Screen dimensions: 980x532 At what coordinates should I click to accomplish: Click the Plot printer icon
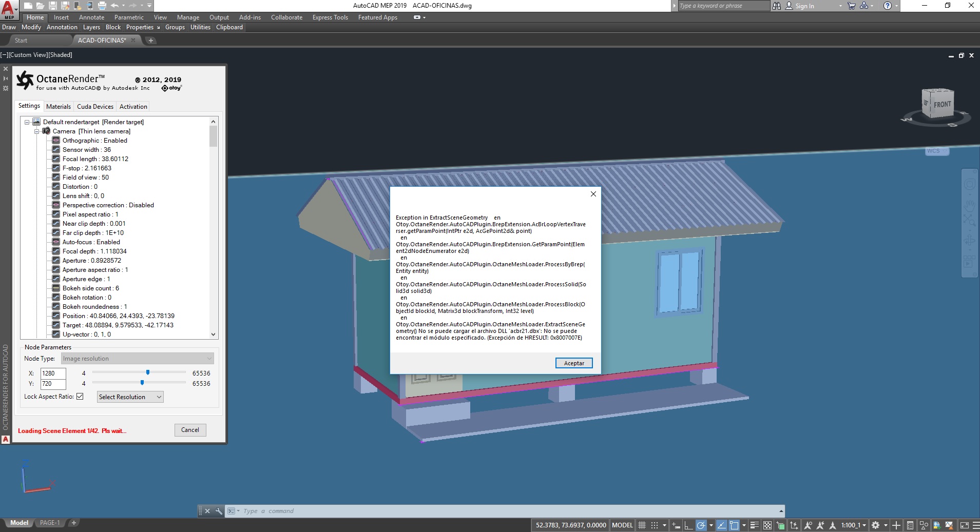(x=102, y=6)
